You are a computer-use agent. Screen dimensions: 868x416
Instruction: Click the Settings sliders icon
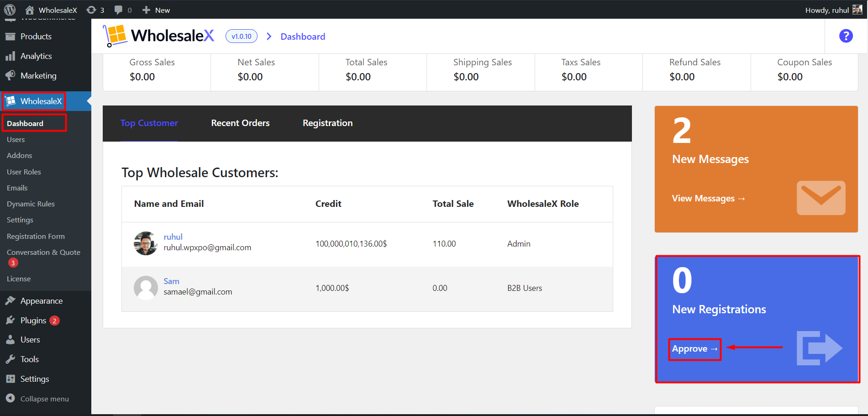[x=10, y=379]
